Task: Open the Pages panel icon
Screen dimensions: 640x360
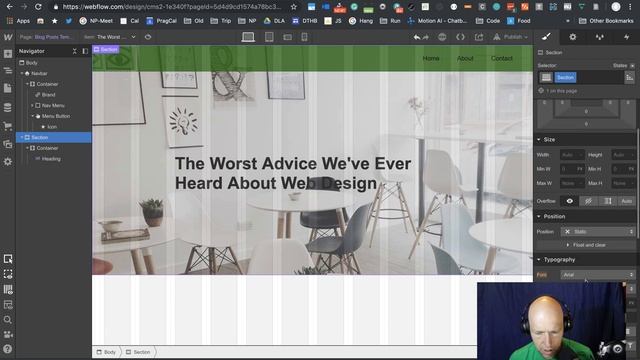Action: coord(8,88)
